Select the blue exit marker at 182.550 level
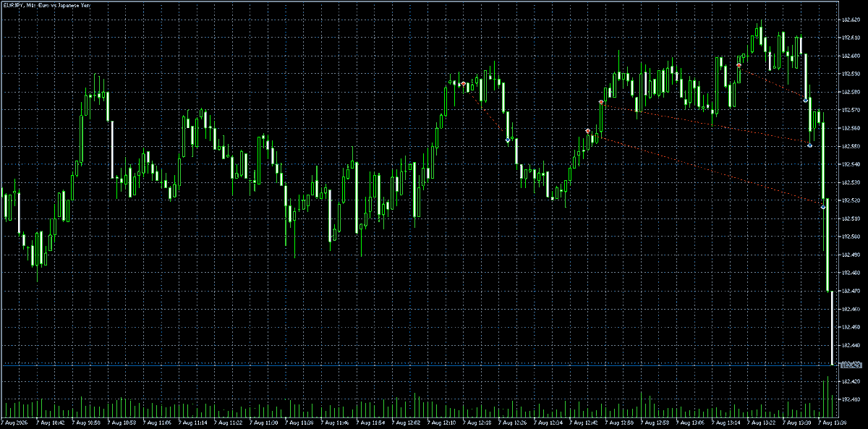868x429 pixels. (x=809, y=145)
